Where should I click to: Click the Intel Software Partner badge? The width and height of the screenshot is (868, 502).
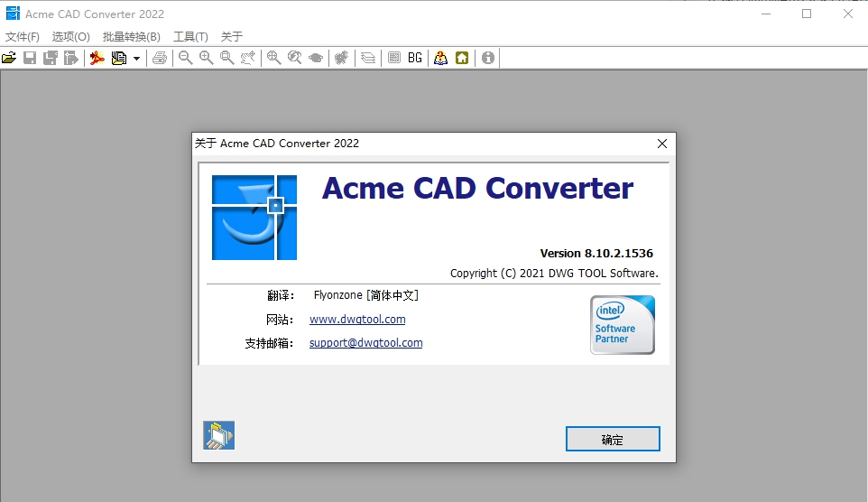(623, 325)
